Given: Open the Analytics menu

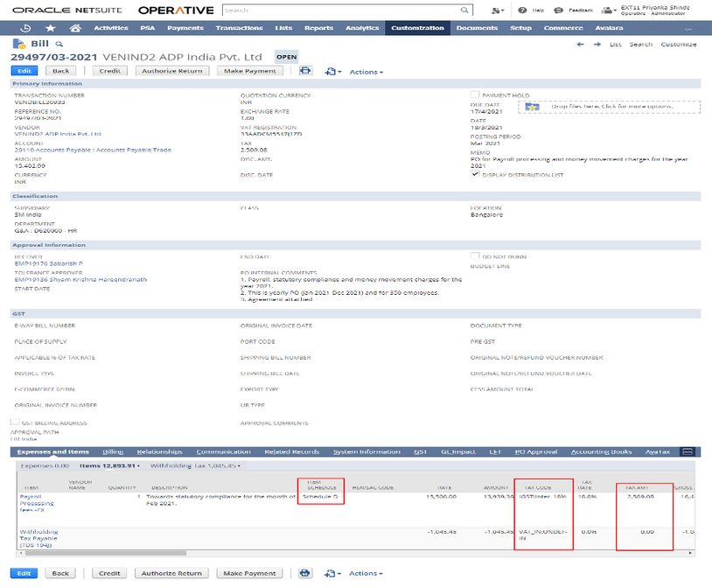Looking at the screenshot, I should 362,28.
